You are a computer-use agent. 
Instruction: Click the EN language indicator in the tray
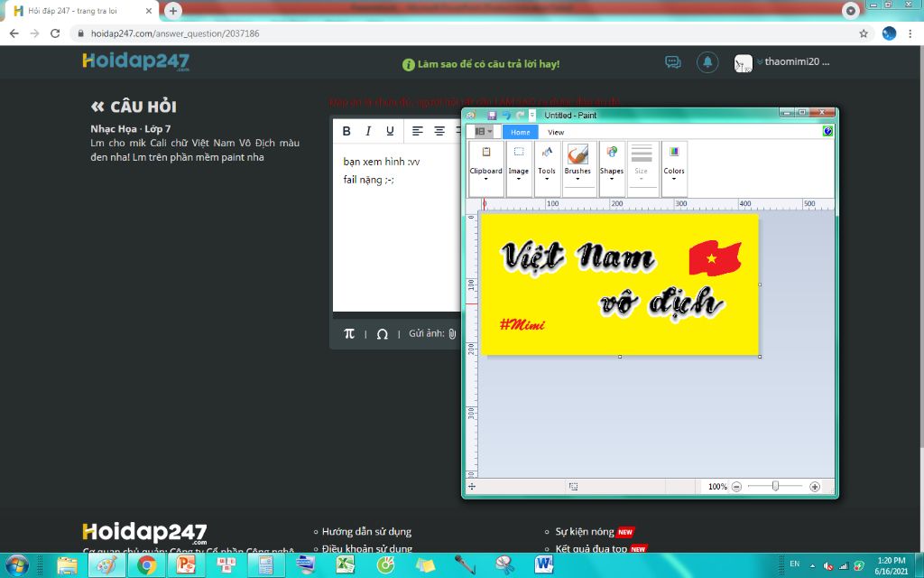(x=794, y=564)
